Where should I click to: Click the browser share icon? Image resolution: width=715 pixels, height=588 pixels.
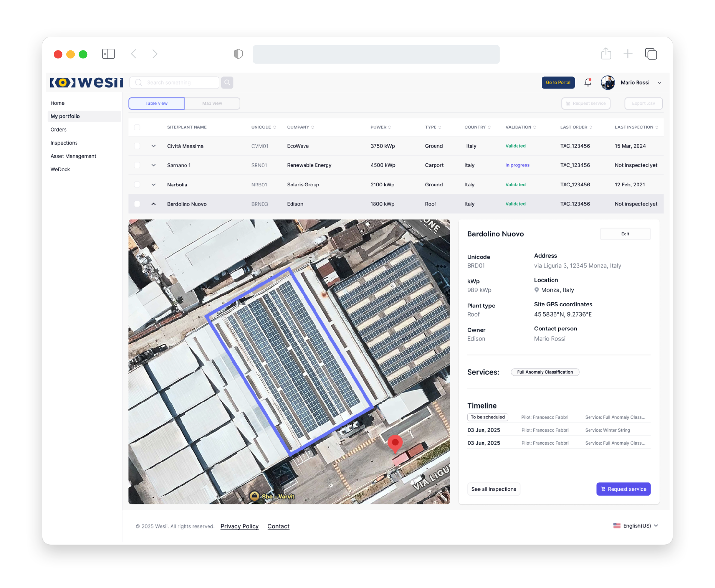pos(606,54)
